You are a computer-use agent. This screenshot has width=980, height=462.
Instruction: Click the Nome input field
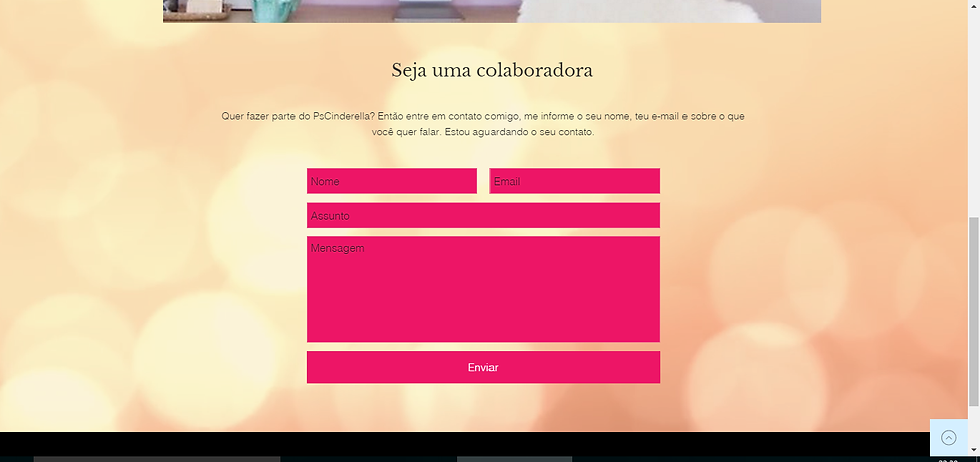point(392,181)
